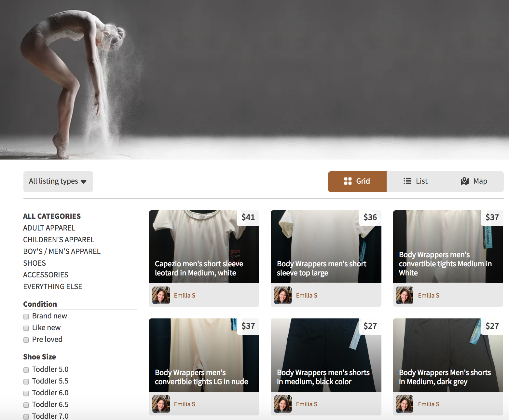
Task: Click seller avatar on $36 short sleeve top
Action: (283, 295)
